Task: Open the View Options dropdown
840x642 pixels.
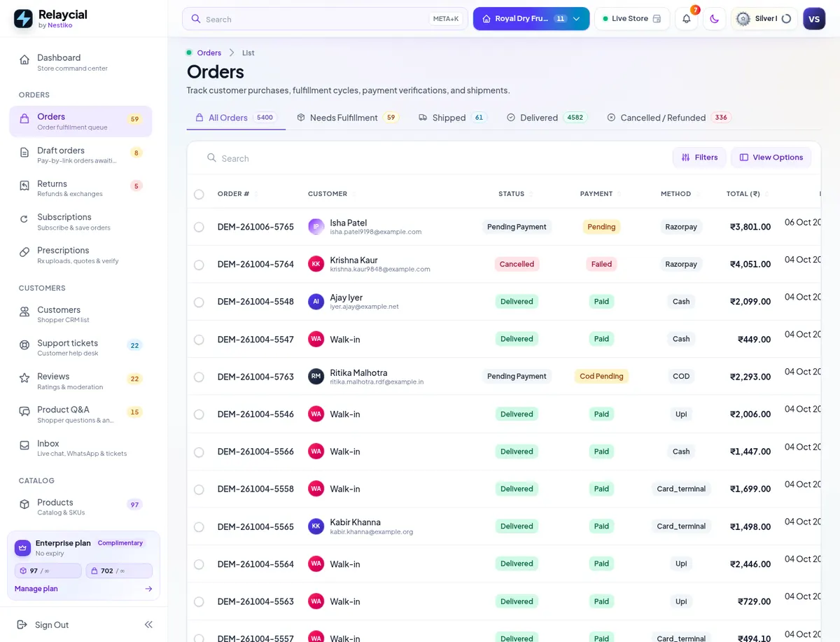Action: 771,158
